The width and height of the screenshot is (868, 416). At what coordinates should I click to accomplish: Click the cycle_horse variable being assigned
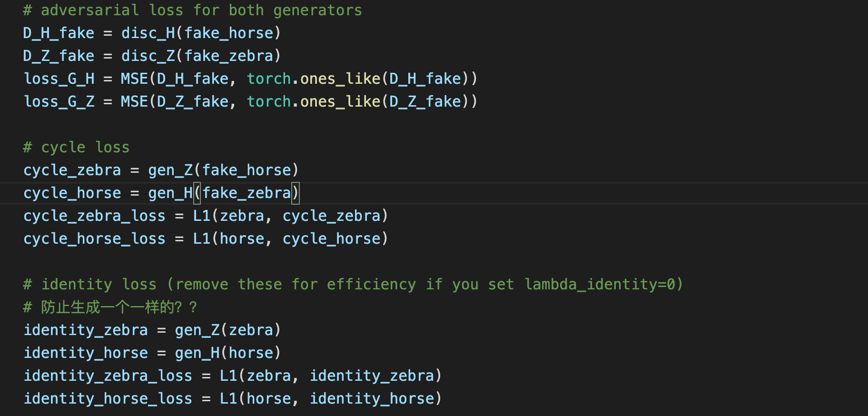tap(72, 193)
